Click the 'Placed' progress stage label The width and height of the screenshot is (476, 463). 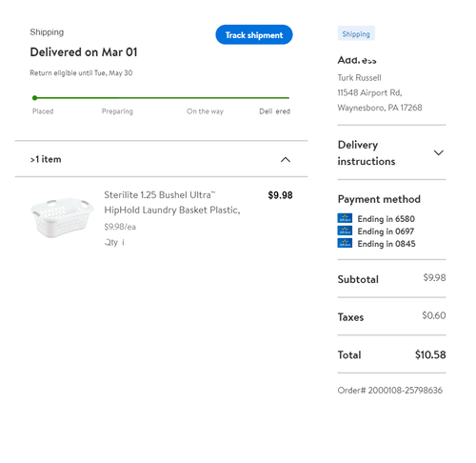click(43, 111)
